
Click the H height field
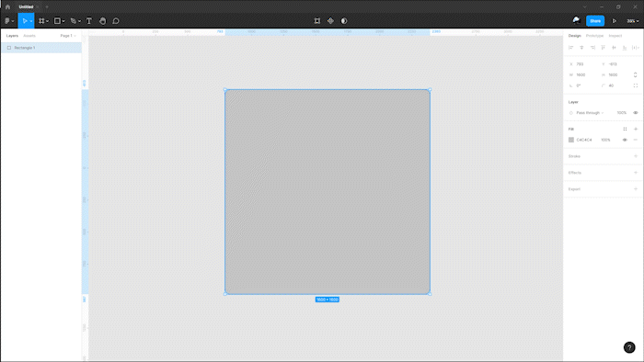click(x=615, y=74)
